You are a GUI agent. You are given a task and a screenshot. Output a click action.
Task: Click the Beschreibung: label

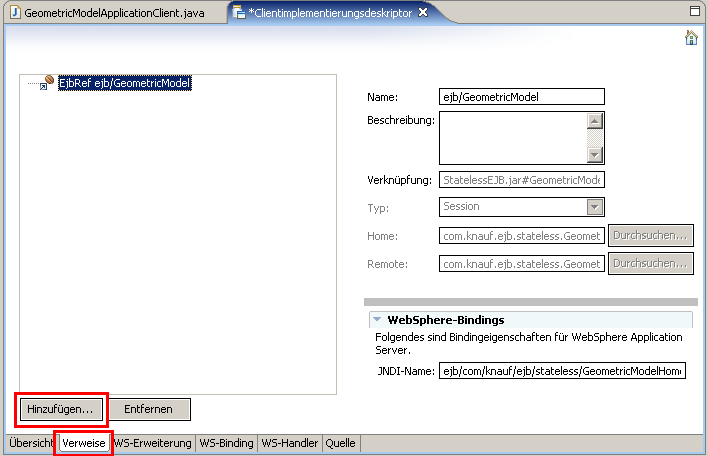click(x=401, y=121)
